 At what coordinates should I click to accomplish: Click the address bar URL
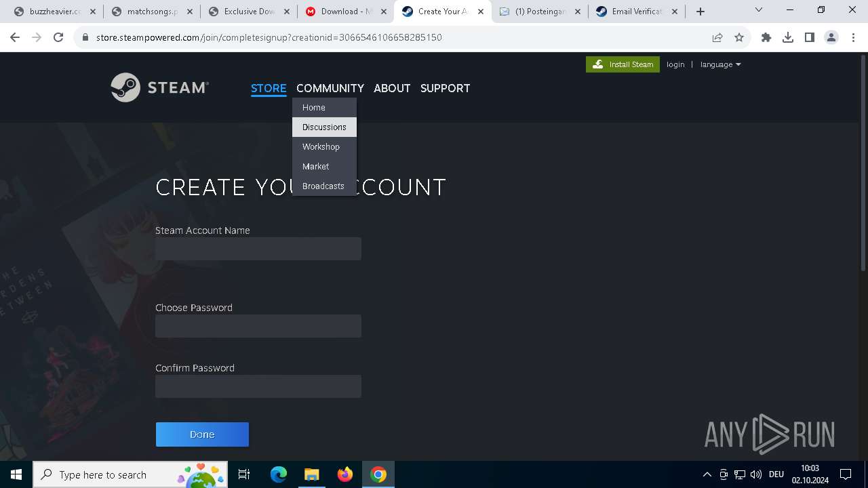pos(269,38)
